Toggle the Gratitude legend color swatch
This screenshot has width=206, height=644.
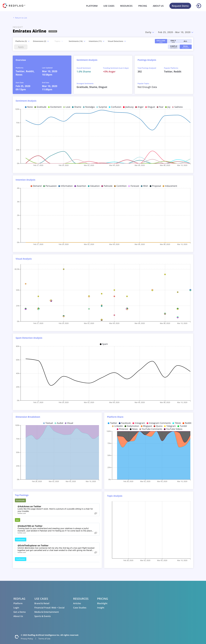pos(35,107)
